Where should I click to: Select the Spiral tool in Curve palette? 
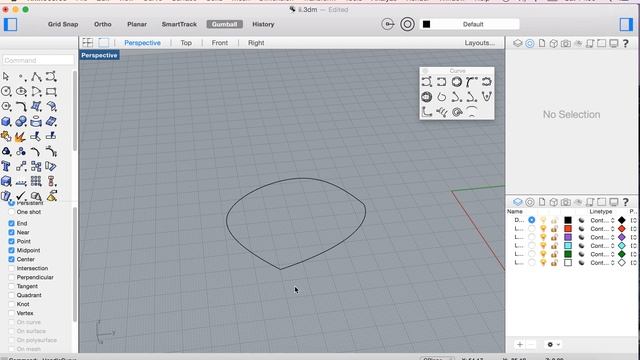tap(457, 112)
